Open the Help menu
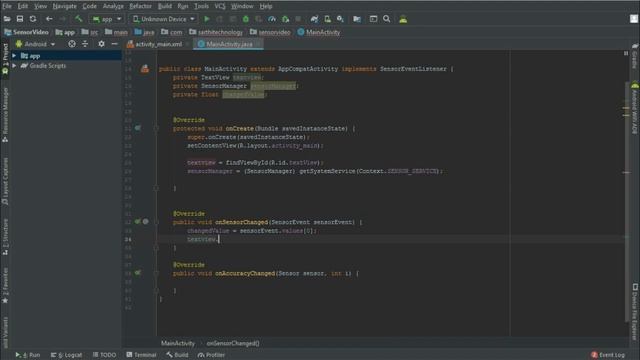 (266, 6)
